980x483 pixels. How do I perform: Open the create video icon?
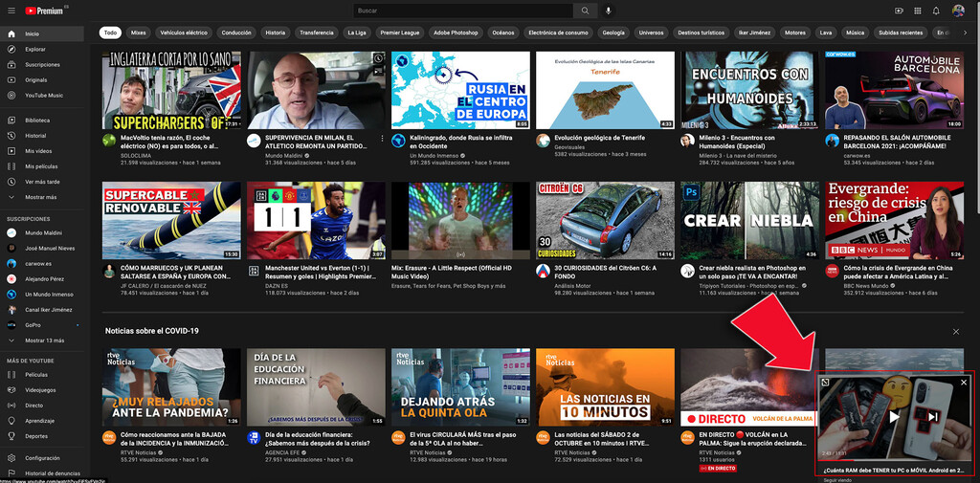point(899,11)
